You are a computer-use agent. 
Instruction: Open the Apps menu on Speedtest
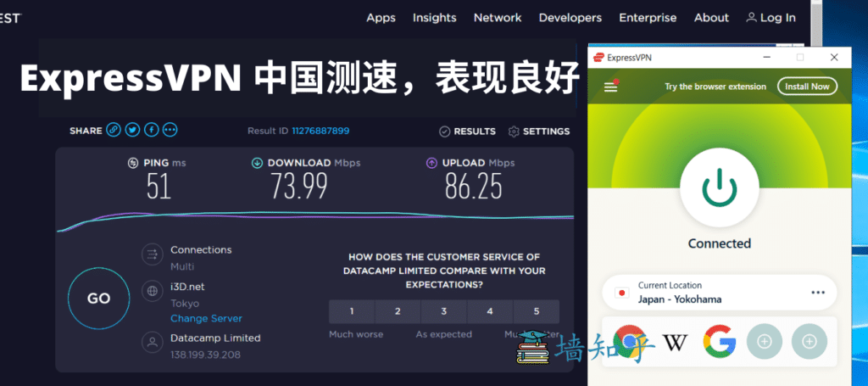[x=381, y=18]
